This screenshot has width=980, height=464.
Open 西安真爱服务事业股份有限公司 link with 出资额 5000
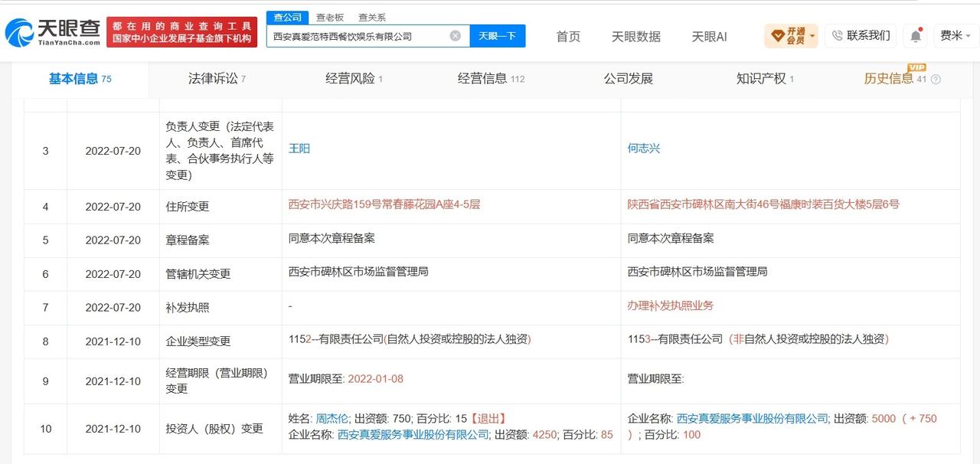click(x=753, y=419)
